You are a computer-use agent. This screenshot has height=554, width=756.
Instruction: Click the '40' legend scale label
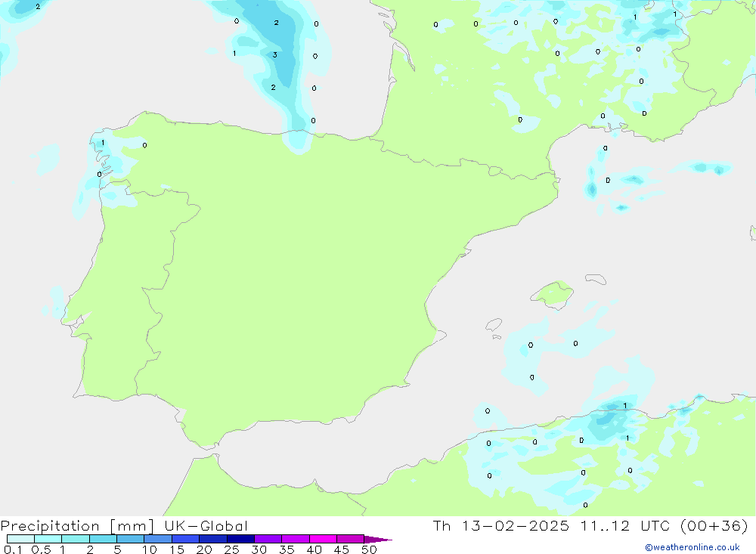(x=314, y=549)
